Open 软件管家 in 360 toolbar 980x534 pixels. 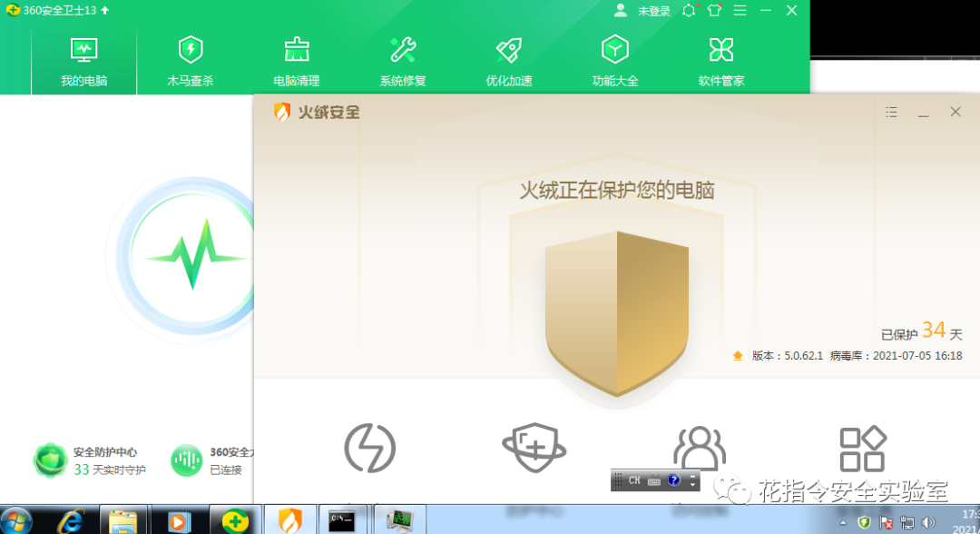pyautogui.click(x=721, y=61)
